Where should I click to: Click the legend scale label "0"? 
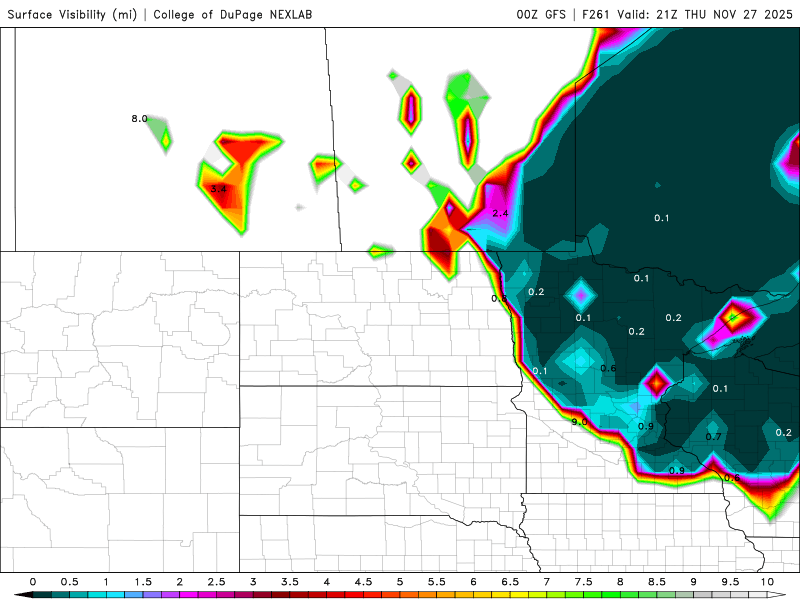tap(33, 582)
